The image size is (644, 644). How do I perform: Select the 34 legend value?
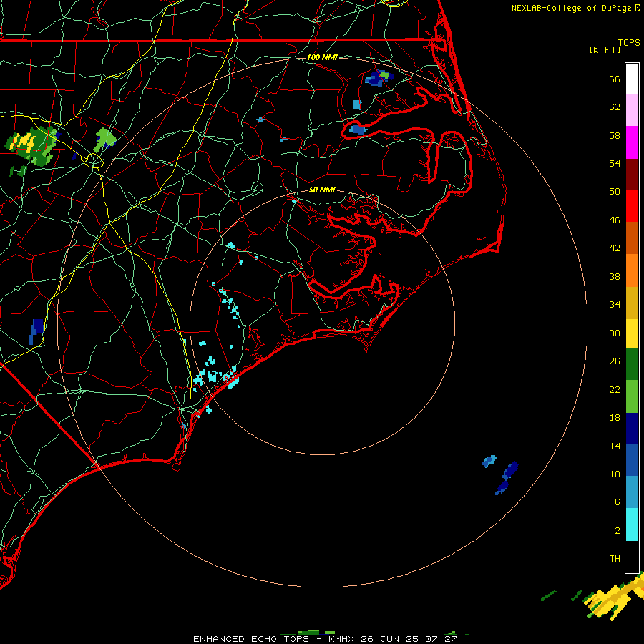point(615,305)
